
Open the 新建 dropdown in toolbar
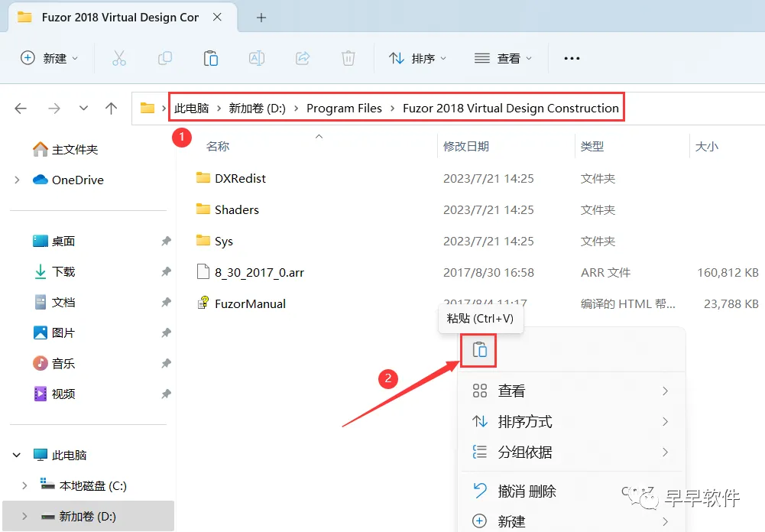(49, 58)
